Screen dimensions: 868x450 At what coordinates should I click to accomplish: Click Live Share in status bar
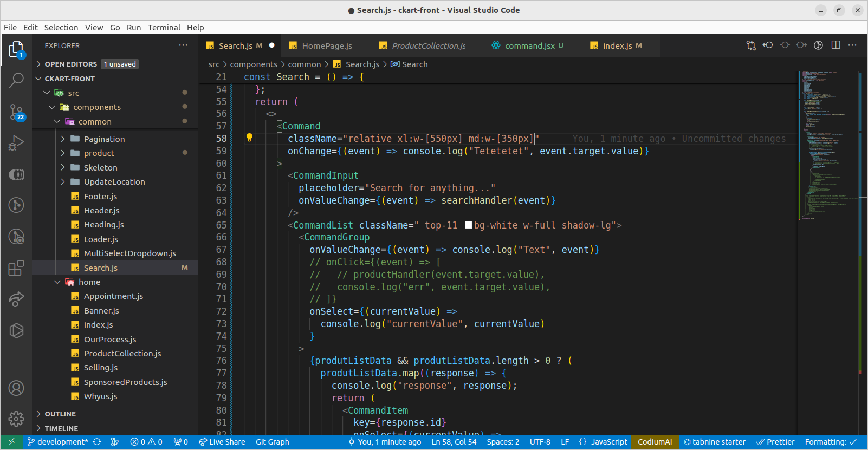point(222,442)
